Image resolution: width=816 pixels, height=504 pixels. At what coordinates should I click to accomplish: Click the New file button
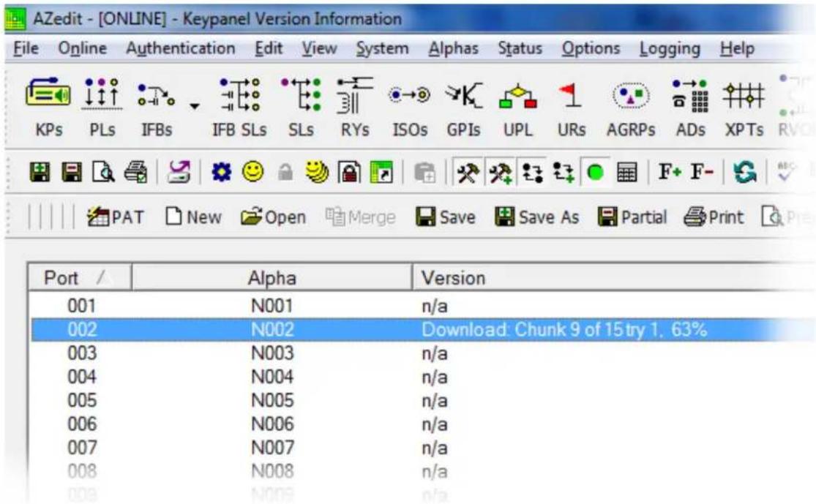(193, 217)
